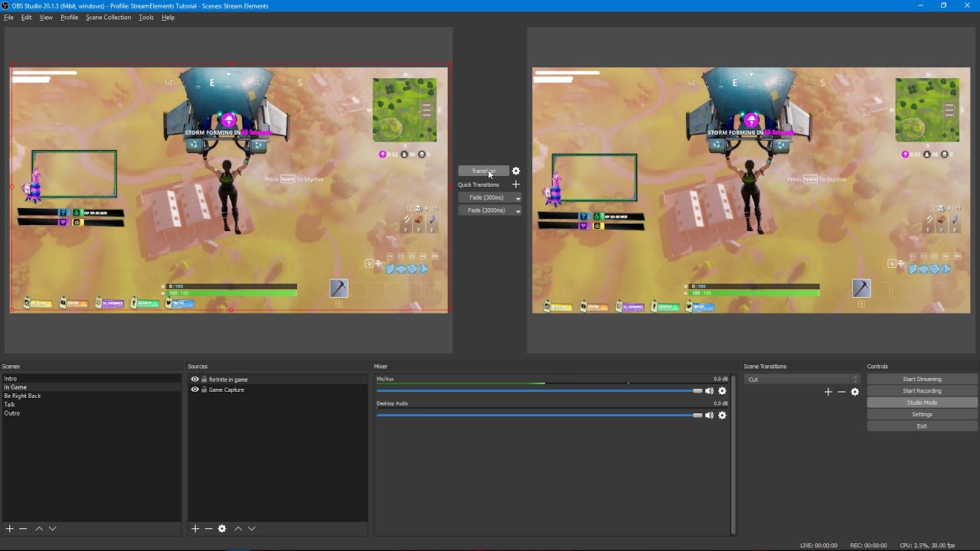
Task: Open the View menu
Action: (46, 17)
